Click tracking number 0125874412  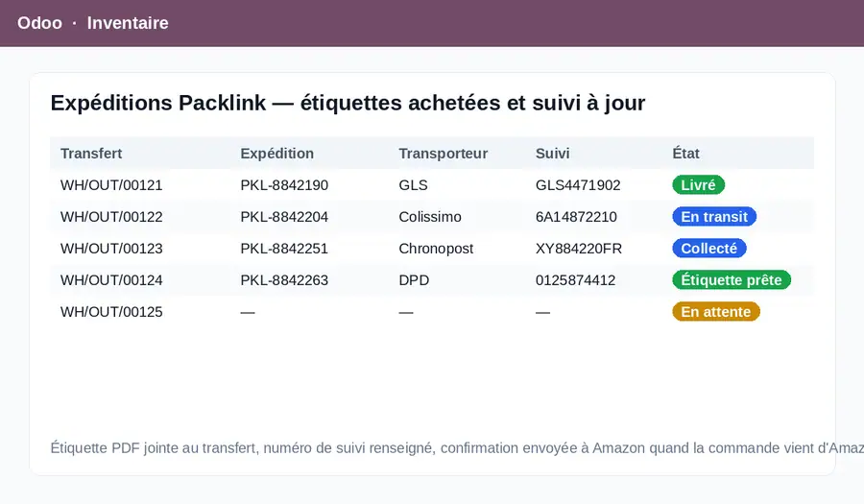point(575,280)
